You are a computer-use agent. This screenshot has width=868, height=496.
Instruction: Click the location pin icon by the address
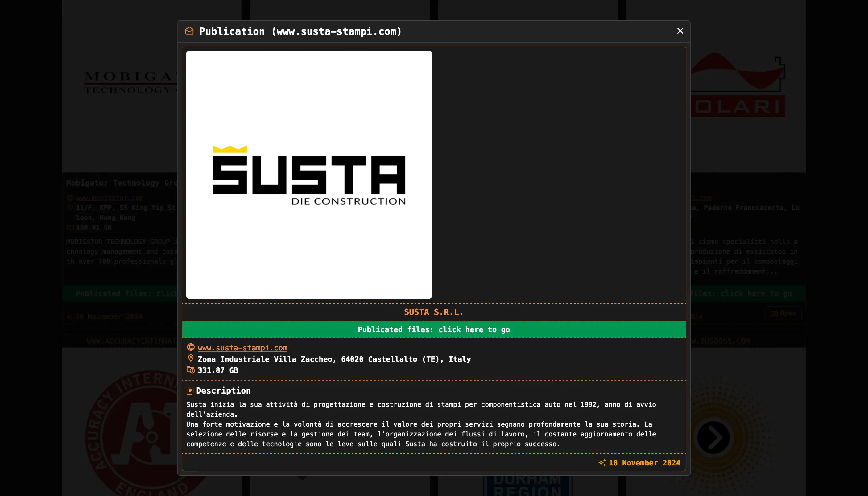191,358
